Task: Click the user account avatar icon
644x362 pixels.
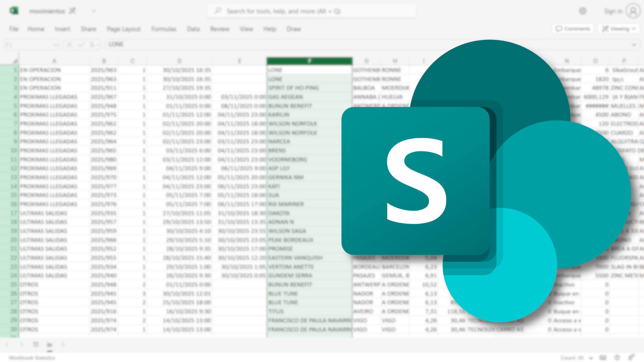Action: [x=633, y=11]
